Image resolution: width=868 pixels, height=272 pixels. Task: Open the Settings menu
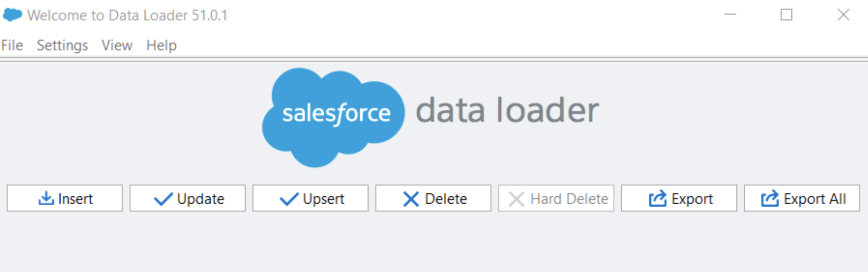click(62, 45)
